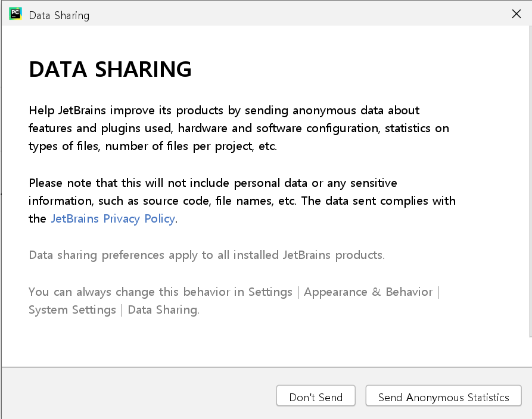Click the Send Anonymous Statistics button
This screenshot has height=419, width=532.
coord(443,397)
